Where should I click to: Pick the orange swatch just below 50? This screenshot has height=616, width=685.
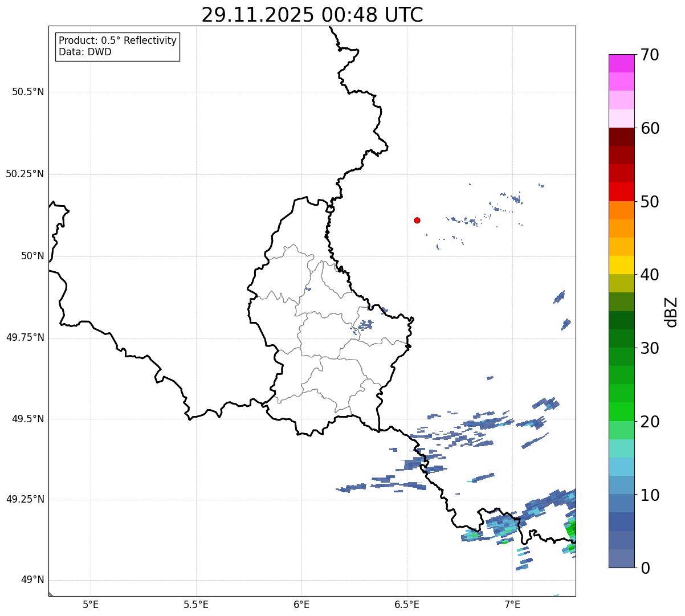coord(622,210)
